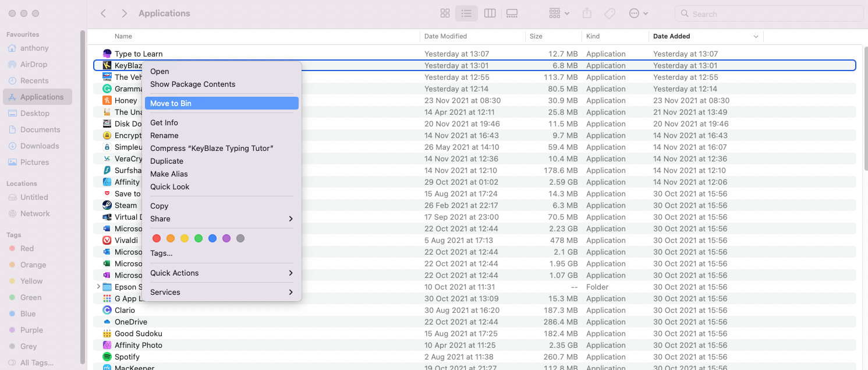Expand the Epson folder disclosure triangle
868x370 pixels.
tap(98, 287)
